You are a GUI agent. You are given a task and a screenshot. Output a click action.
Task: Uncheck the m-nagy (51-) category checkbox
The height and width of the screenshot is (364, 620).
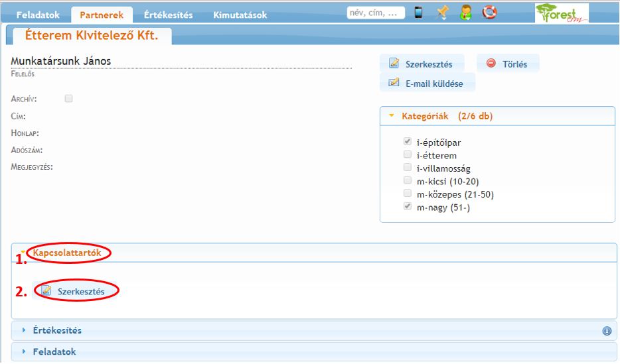[408, 207]
